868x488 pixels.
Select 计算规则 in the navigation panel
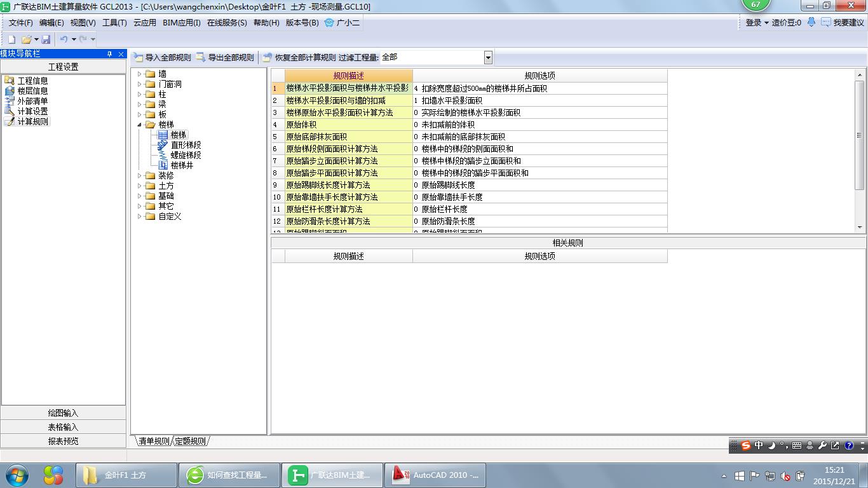[x=26, y=121]
